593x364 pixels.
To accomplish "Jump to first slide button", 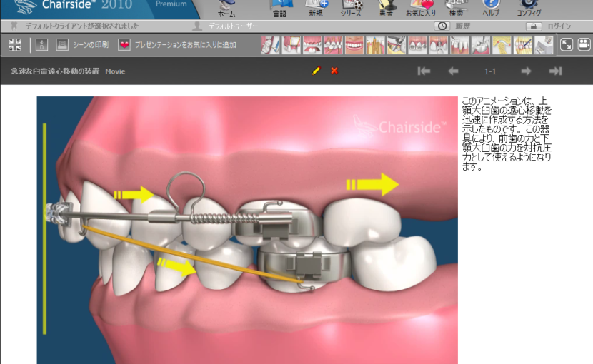I will [x=424, y=71].
